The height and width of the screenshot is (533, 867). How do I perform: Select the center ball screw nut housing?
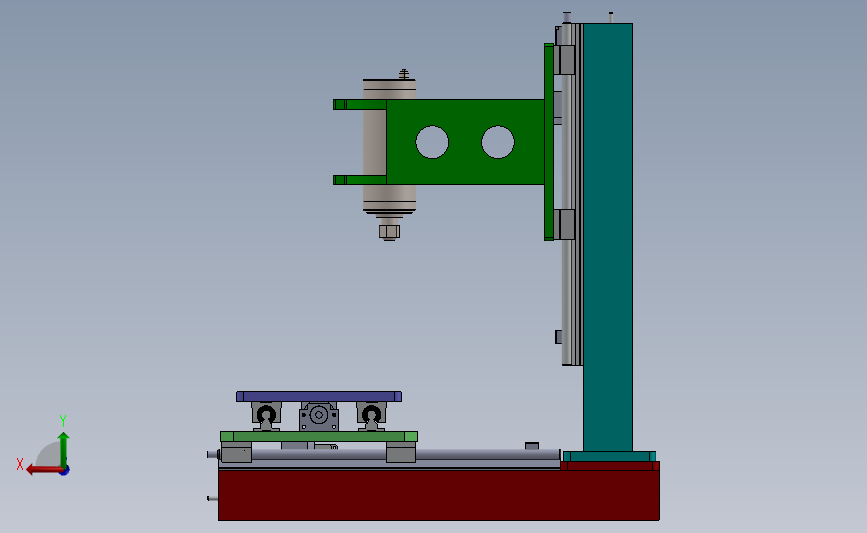pyautogui.click(x=319, y=416)
